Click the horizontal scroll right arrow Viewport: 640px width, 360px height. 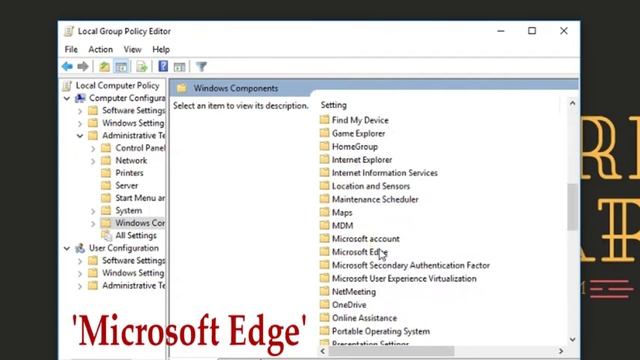coord(561,351)
